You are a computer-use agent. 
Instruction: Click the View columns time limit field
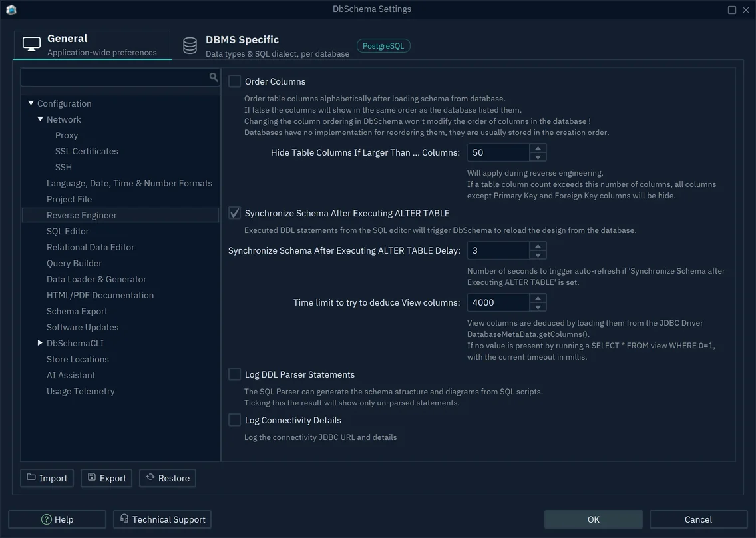[498, 302]
